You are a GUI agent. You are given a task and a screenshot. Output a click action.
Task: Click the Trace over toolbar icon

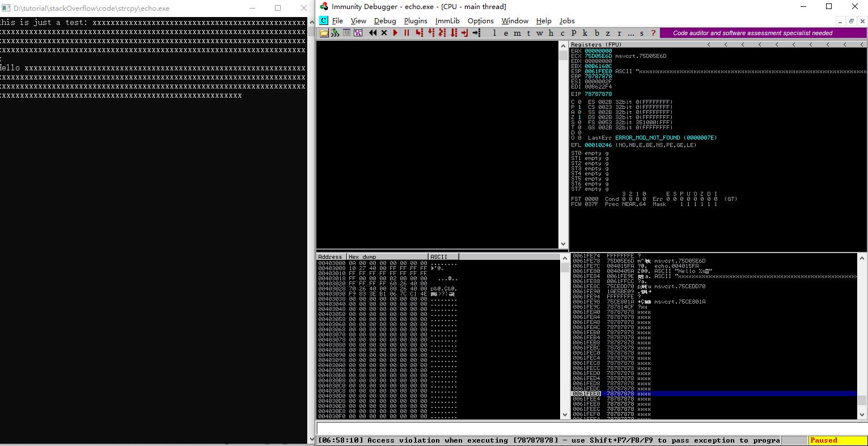tap(454, 33)
